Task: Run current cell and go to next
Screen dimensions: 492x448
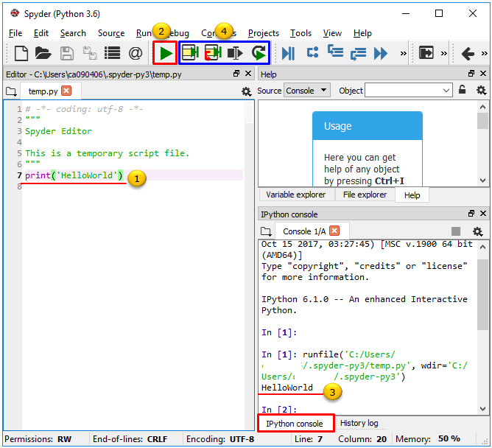Action: [213, 52]
